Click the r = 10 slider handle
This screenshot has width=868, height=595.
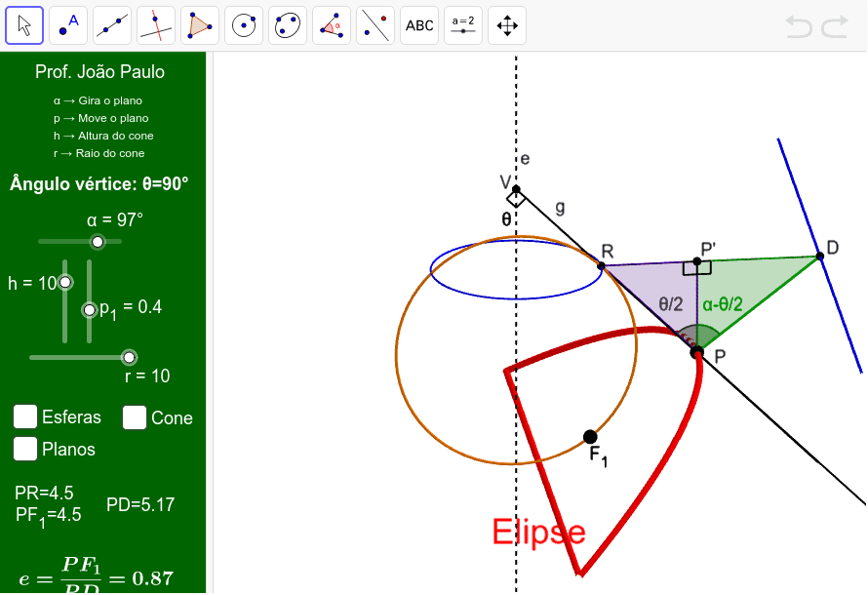(x=129, y=358)
